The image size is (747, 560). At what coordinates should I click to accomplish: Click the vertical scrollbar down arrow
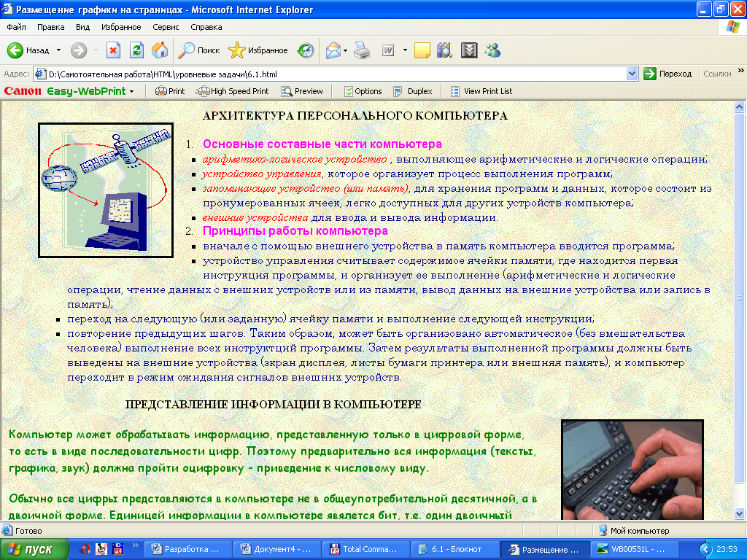tap(740, 513)
